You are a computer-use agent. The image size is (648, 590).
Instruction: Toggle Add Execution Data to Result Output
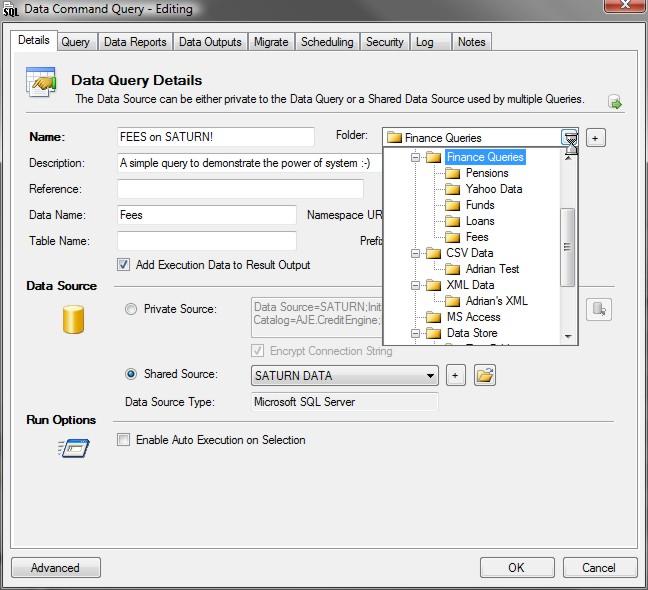(x=124, y=265)
